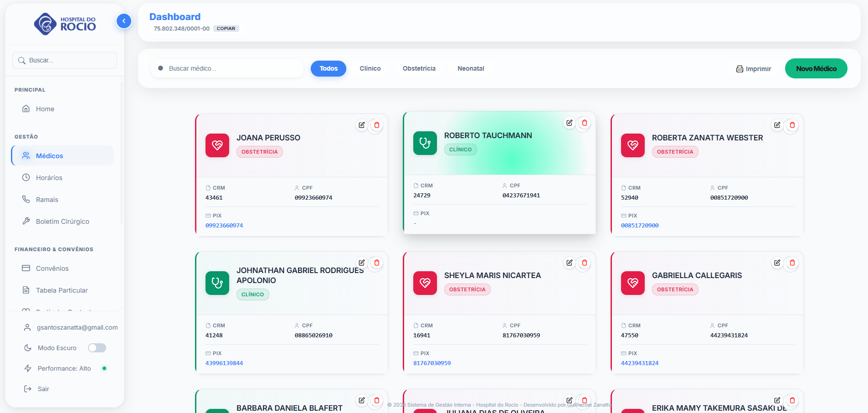Image resolution: width=868 pixels, height=413 pixels.
Task: Click the stethoscope icon on Roberto Tauchmann card
Action: point(425,143)
